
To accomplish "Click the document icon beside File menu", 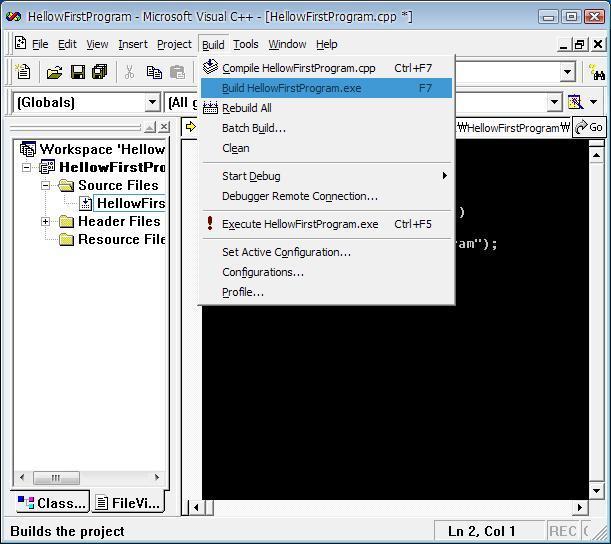I will tap(20, 43).
